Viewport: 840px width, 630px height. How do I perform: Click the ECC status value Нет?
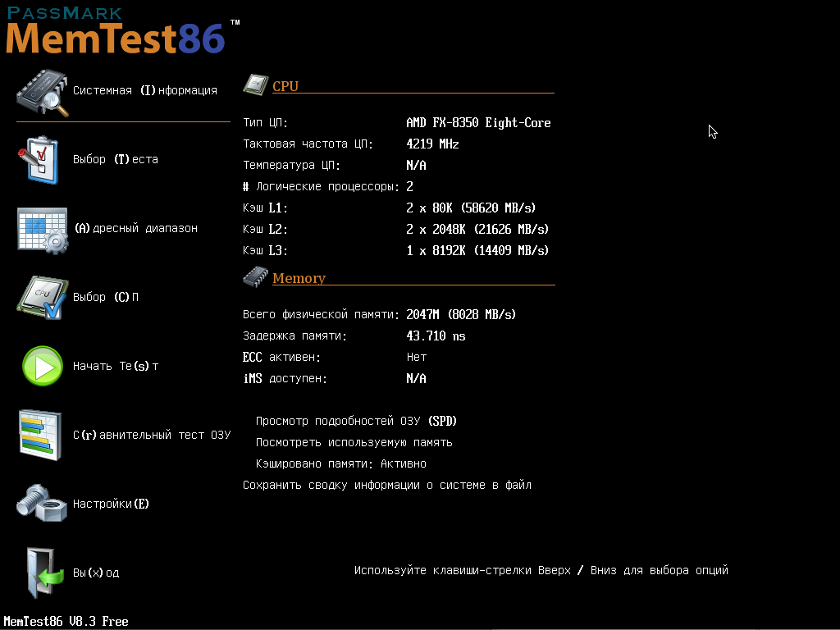pos(417,358)
